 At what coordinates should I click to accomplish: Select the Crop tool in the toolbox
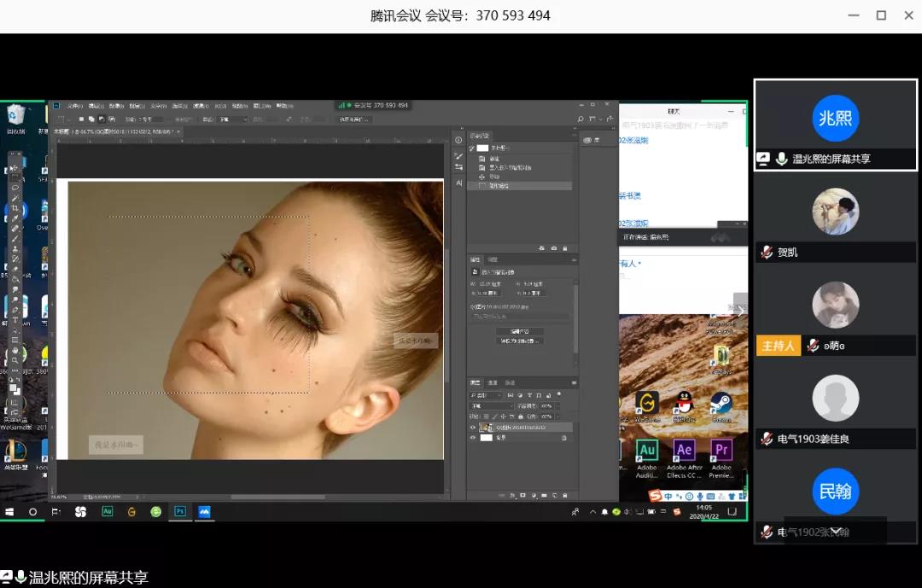15,207
